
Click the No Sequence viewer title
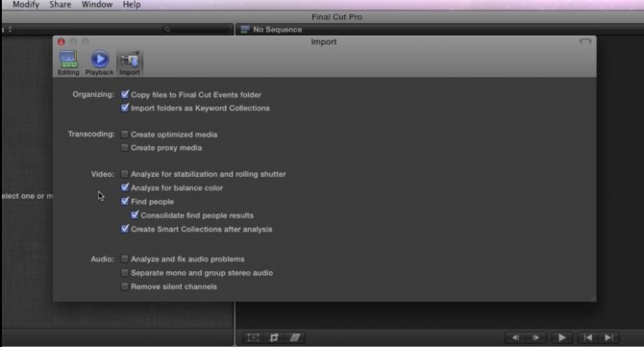[278, 30]
